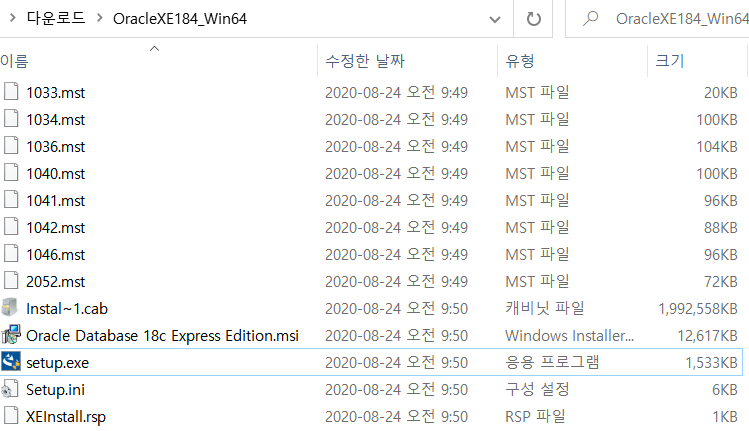
Task: Select the file name 1036.mst
Action: (x=55, y=146)
